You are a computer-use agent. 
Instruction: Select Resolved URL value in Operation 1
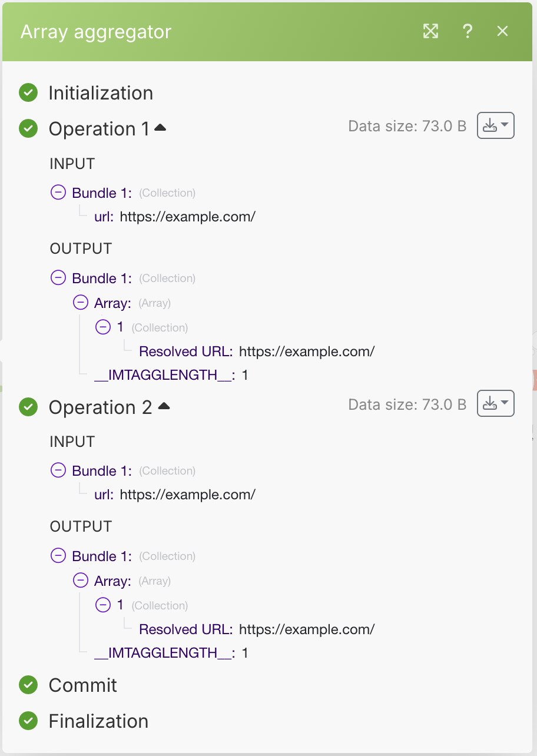[307, 352]
